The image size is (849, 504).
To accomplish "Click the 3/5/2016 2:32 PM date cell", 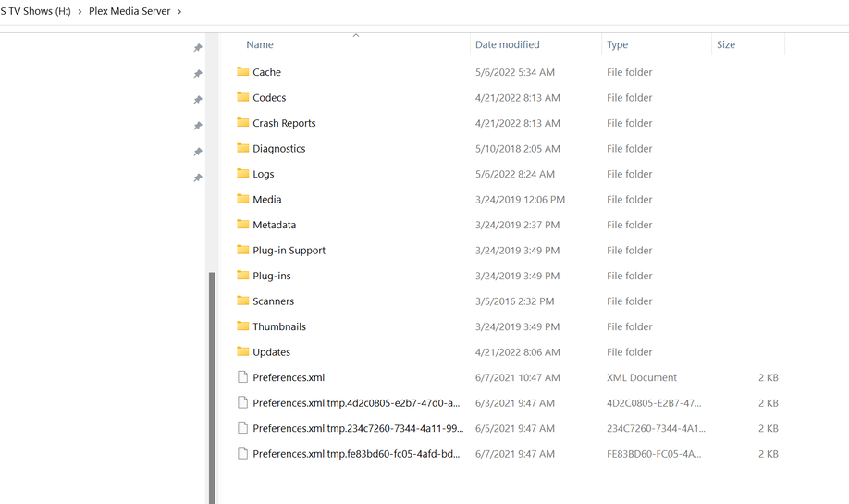I will (x=515, y=301).
